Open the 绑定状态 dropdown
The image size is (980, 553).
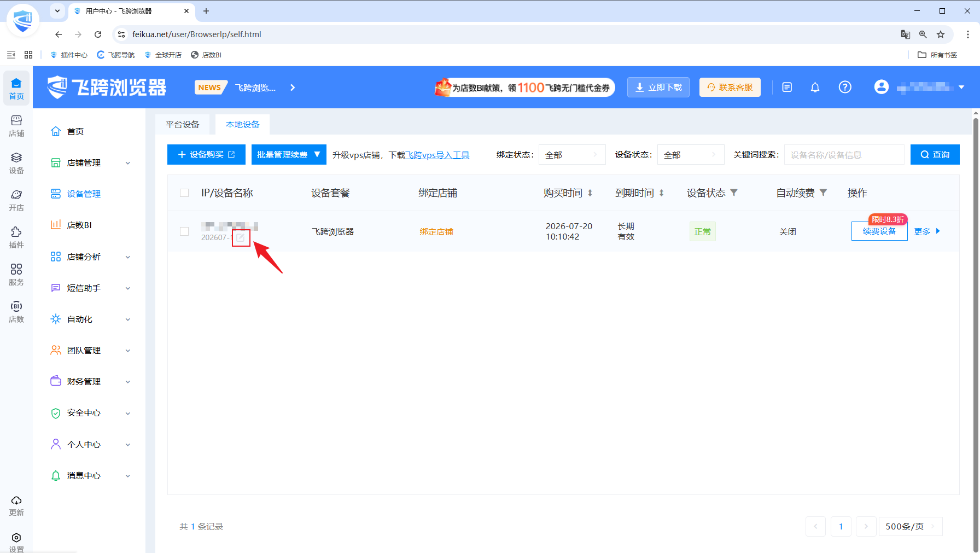[572, 155]
